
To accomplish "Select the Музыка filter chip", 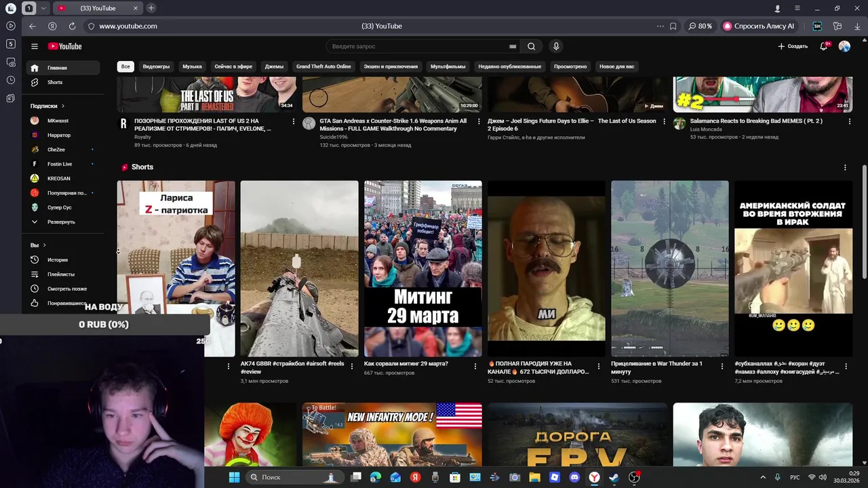I will point(192,66).
